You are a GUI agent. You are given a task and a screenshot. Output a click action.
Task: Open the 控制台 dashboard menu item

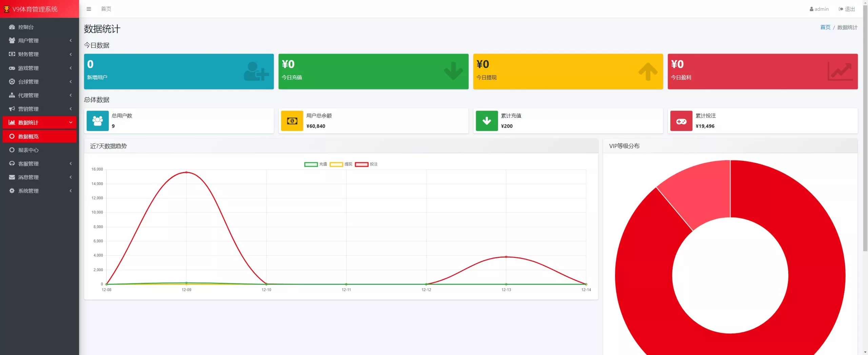26,27
